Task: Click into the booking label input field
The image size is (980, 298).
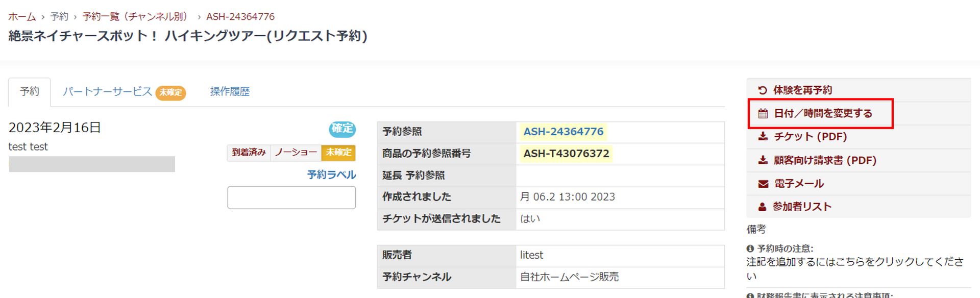Action: pyautogui.click(x=291, y=197)
